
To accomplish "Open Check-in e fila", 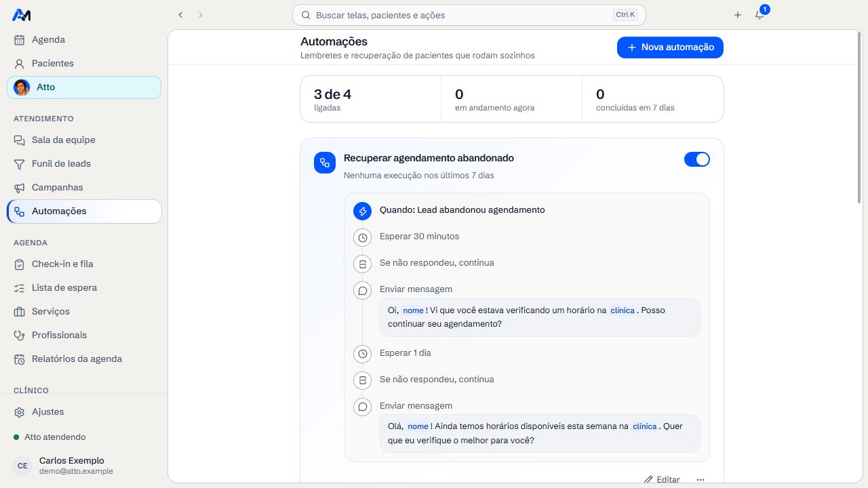I will [x=84, y=264].
